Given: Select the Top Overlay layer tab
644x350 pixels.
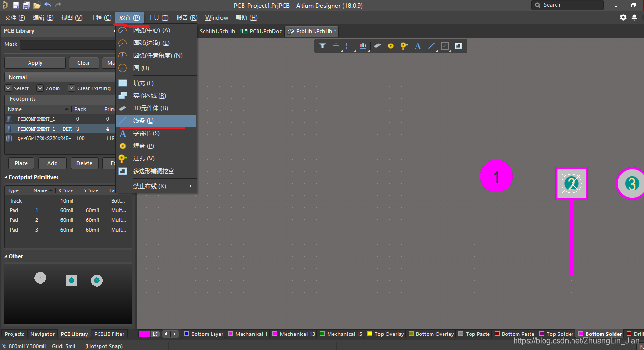Looking at the screenshot, I should 386,334.
